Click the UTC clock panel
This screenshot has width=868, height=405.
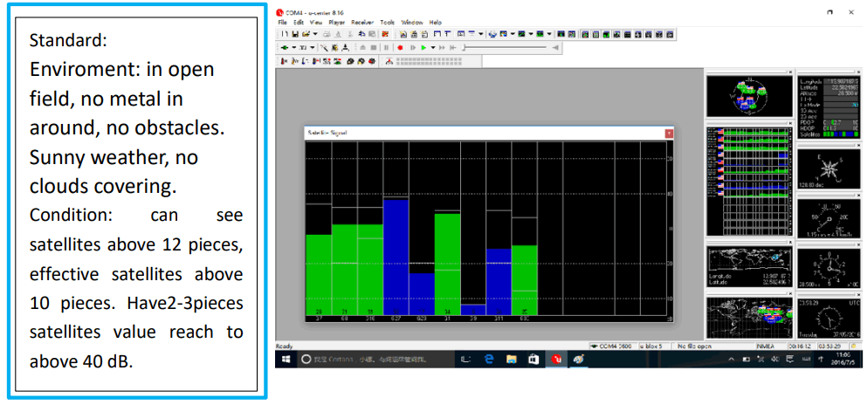pos(830,318)
